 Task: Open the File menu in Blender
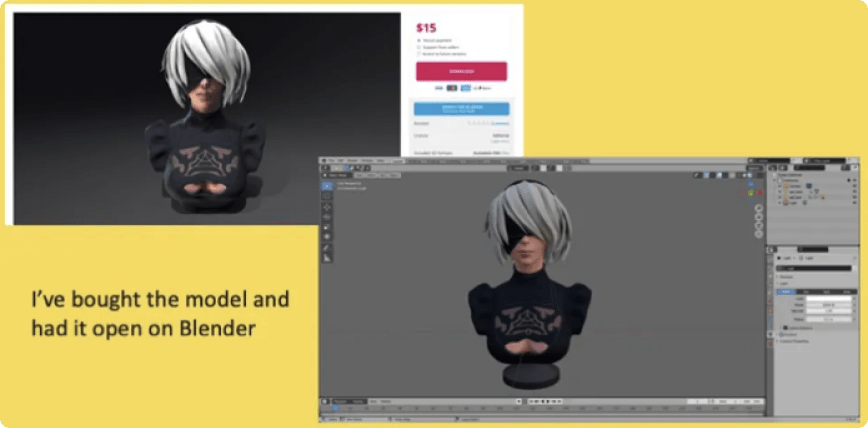[331, 160]
